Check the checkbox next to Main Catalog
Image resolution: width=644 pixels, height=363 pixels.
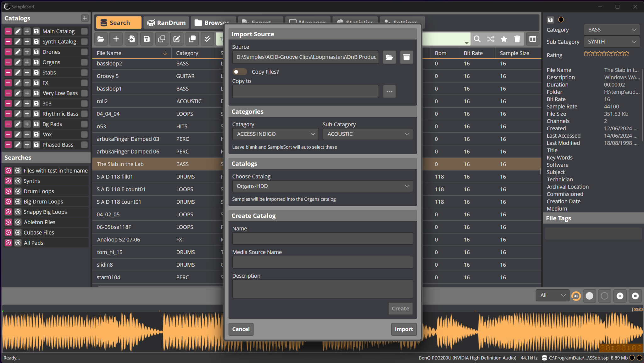(x=84, y=31)
